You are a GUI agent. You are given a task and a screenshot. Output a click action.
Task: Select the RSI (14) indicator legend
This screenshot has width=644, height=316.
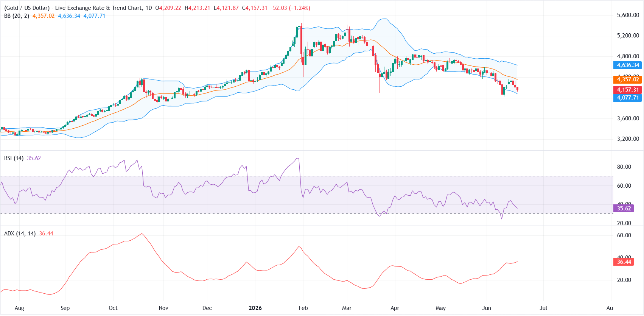[x=14, y=158]
